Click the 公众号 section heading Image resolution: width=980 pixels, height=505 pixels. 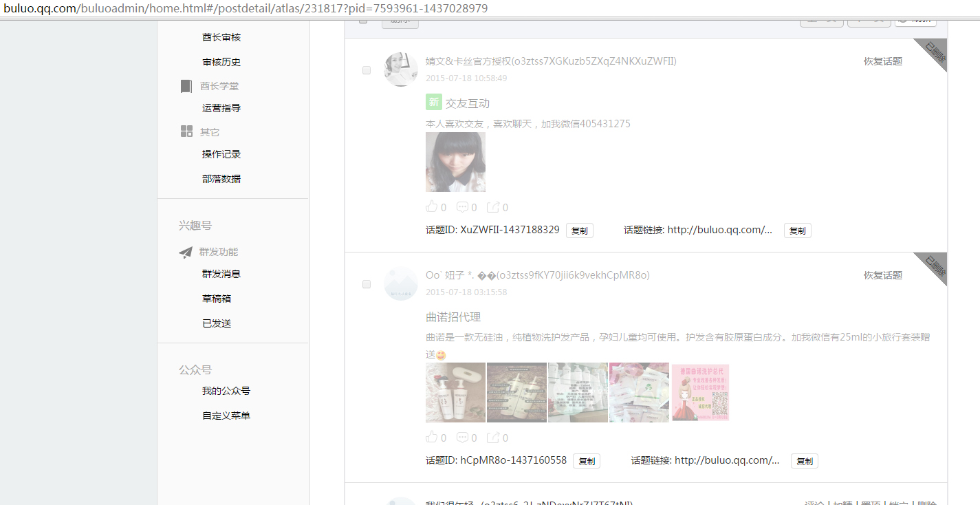[x=195, y=370]
